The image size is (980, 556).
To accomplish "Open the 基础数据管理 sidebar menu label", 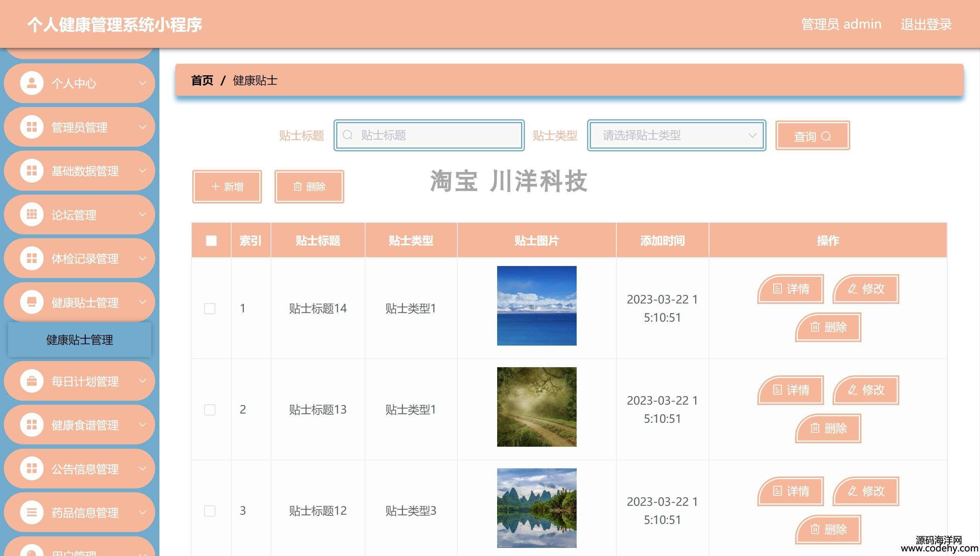I will (85, 171).
